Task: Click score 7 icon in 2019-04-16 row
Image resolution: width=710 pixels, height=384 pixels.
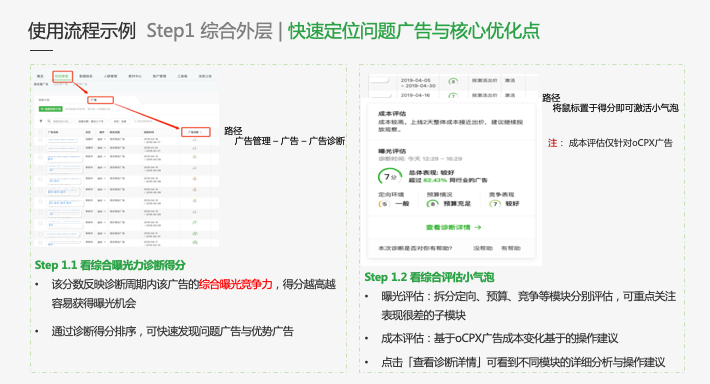Action: click(453, 96)
